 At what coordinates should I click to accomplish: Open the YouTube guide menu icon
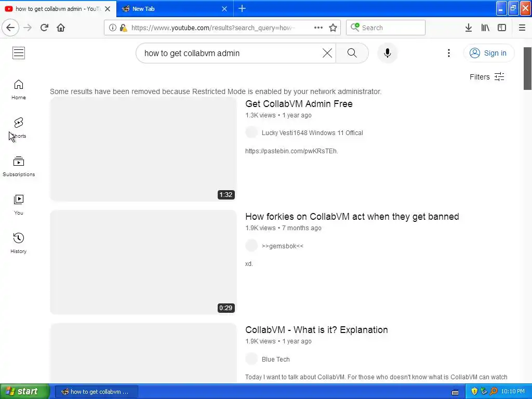tap(19, 53)
